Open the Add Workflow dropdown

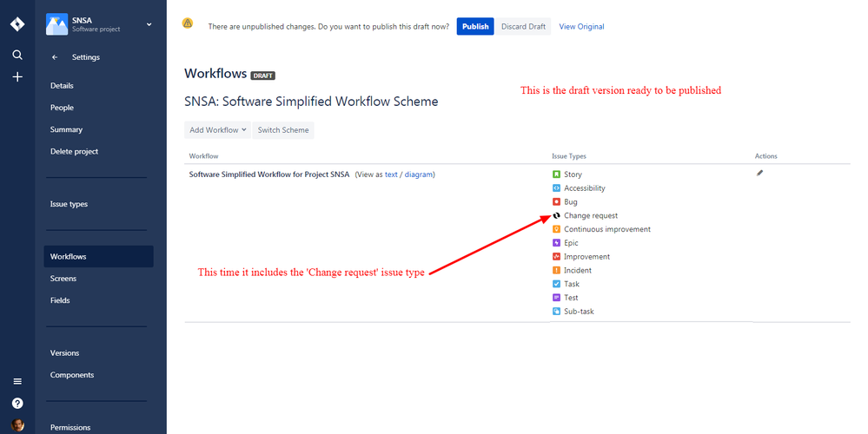[x=217, y=130]
